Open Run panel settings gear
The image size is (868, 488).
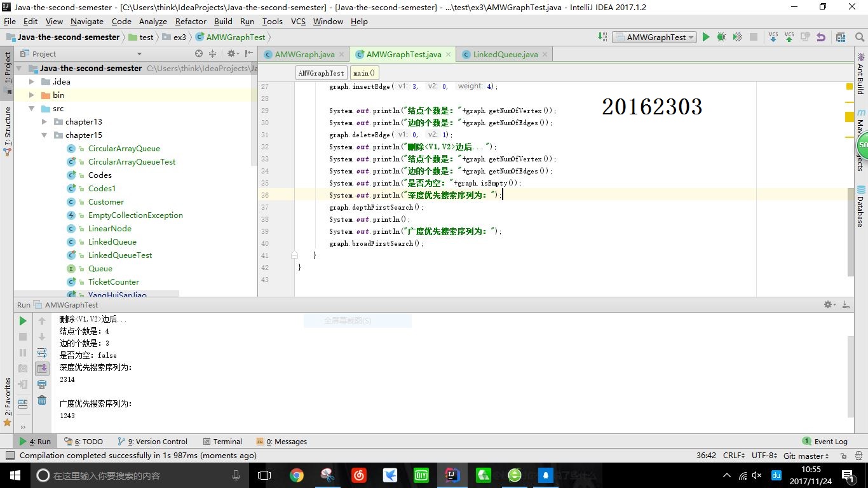point(829,305)
